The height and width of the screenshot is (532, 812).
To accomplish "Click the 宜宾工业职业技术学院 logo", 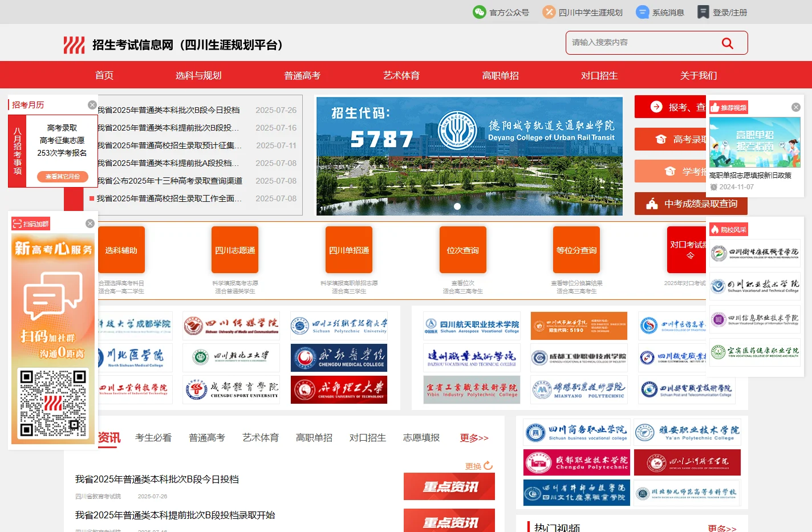I will 472,389.
